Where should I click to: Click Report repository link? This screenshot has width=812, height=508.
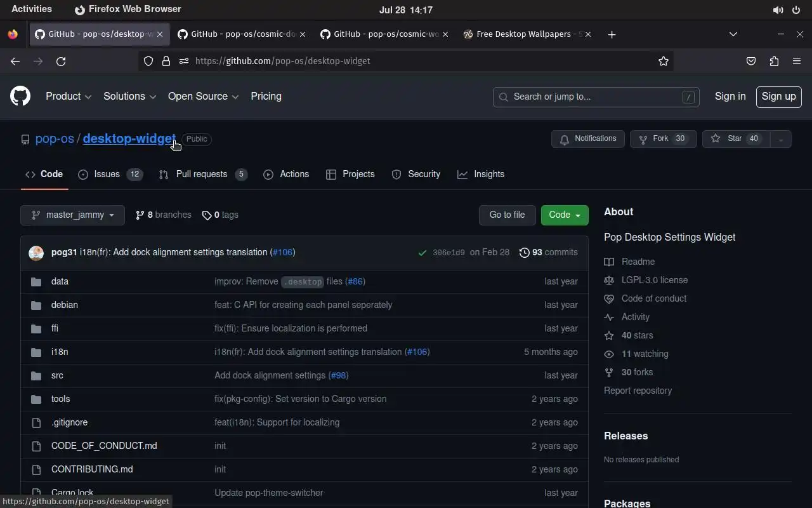[x=638, y=391]
